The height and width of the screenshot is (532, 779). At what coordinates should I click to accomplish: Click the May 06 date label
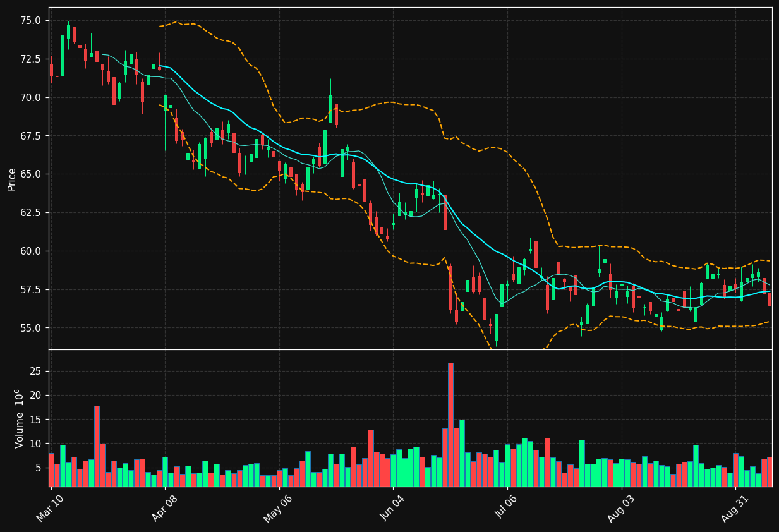[277, 509]
